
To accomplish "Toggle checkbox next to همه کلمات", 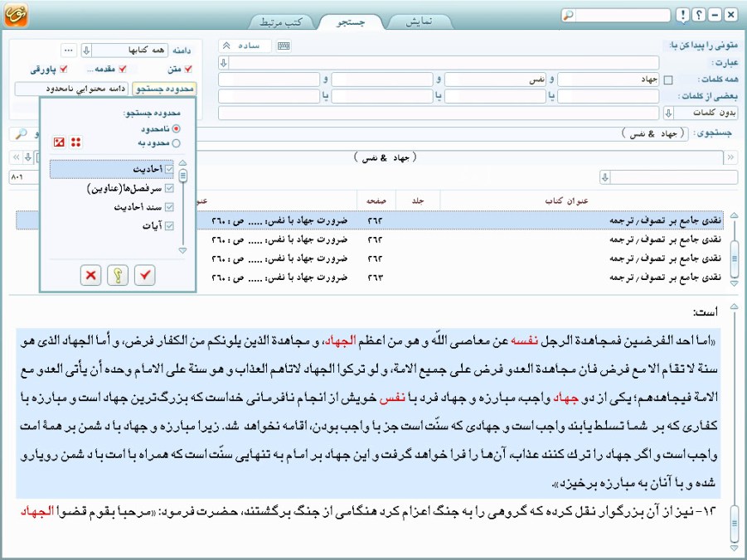I will point(668,80).
